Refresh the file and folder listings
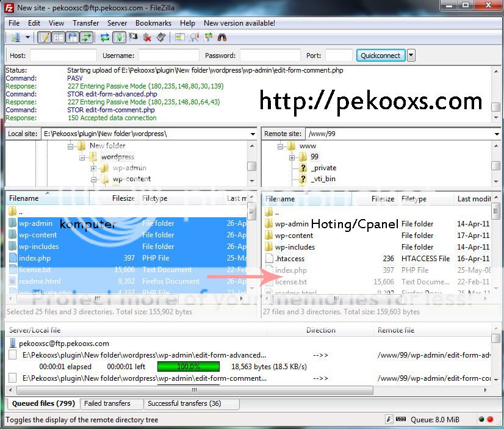Viewport: 504px width, 429px height. point(104,37)
